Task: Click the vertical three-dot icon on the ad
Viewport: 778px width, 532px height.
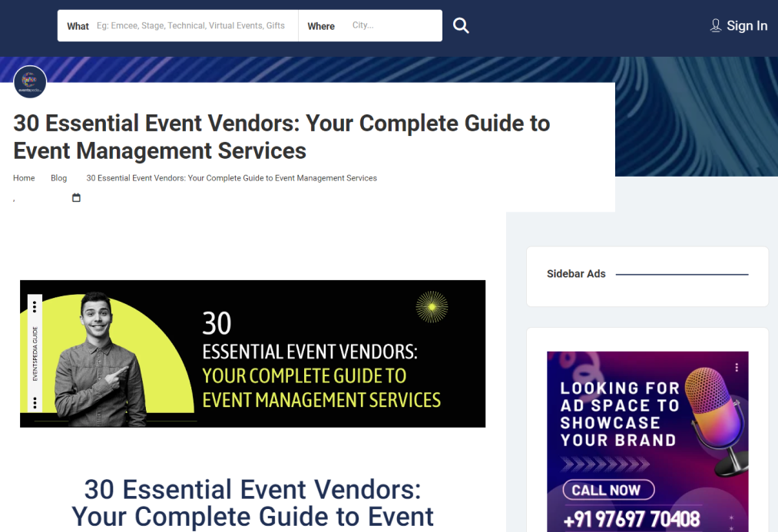Action: pyautogui.click(x=737, y=368)
